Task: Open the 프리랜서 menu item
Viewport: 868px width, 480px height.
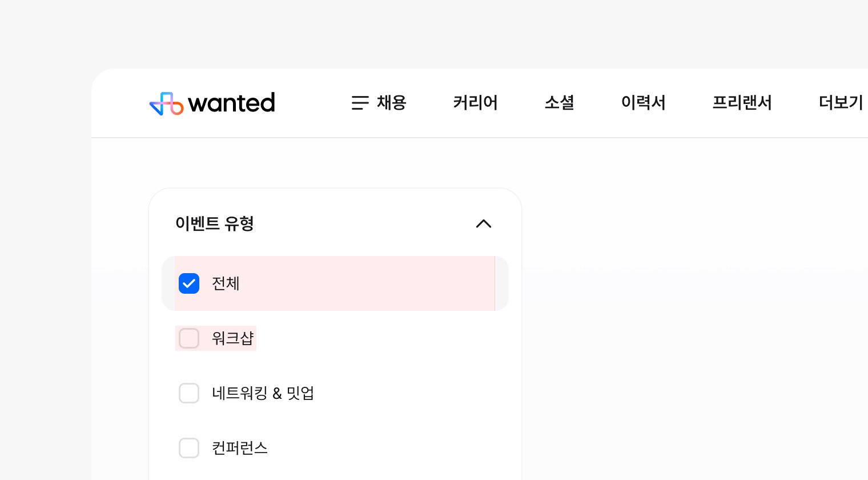Action: point(742,103)
